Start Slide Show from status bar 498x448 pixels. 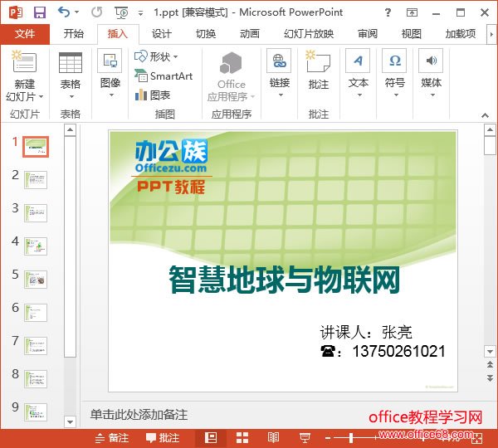[x=305, y=438]
